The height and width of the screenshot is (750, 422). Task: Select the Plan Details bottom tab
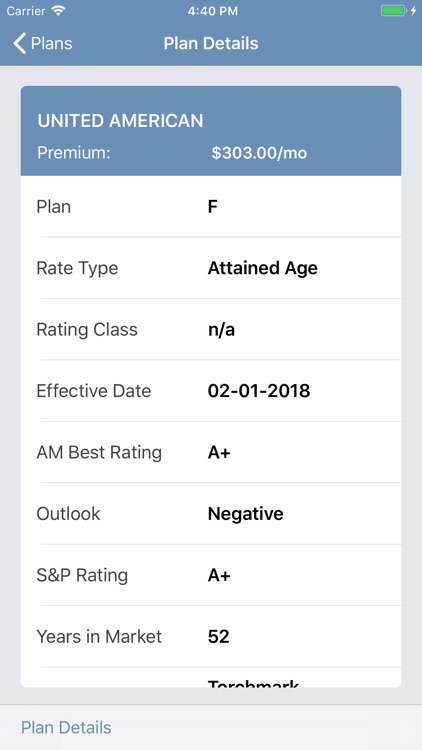[x=67, y=728]
